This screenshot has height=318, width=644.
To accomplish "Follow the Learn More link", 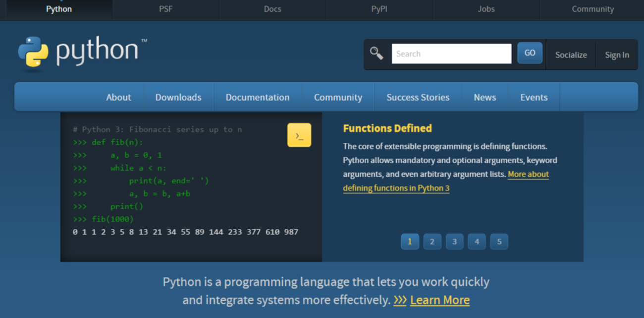I will click(440, 300).
